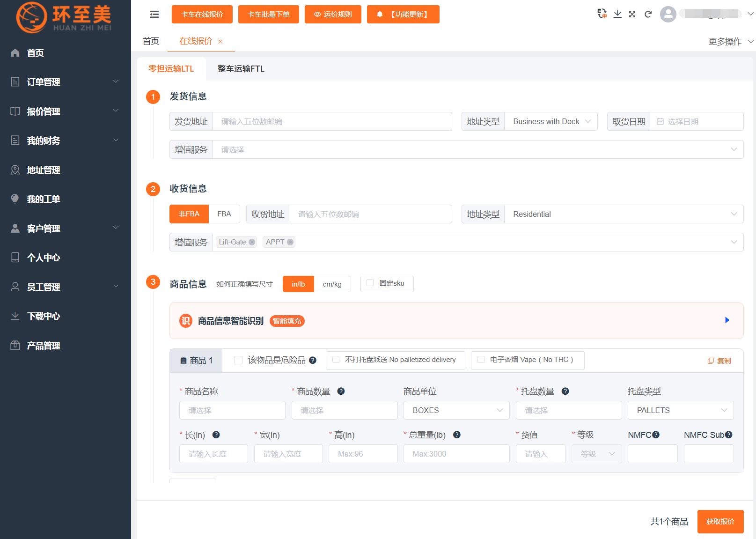This screenshot has width=756, height=539.
Task: Expand 订单管理 in sidebar
Action: 66,82
